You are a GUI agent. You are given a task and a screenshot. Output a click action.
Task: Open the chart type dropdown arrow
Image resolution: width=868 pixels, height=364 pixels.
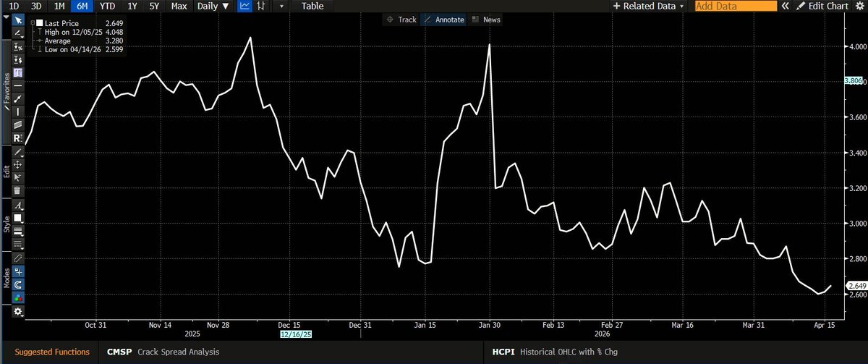click(281, 6)
